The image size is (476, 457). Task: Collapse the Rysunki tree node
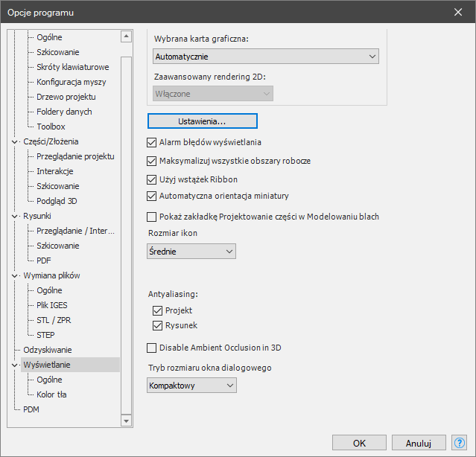[15, 216]
